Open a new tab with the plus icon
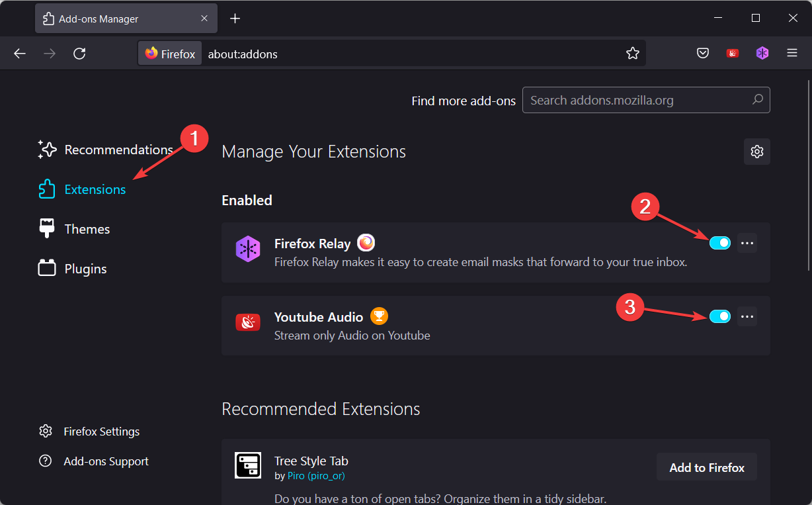This screenshot has width=812, height=505. tap(235, 19)
